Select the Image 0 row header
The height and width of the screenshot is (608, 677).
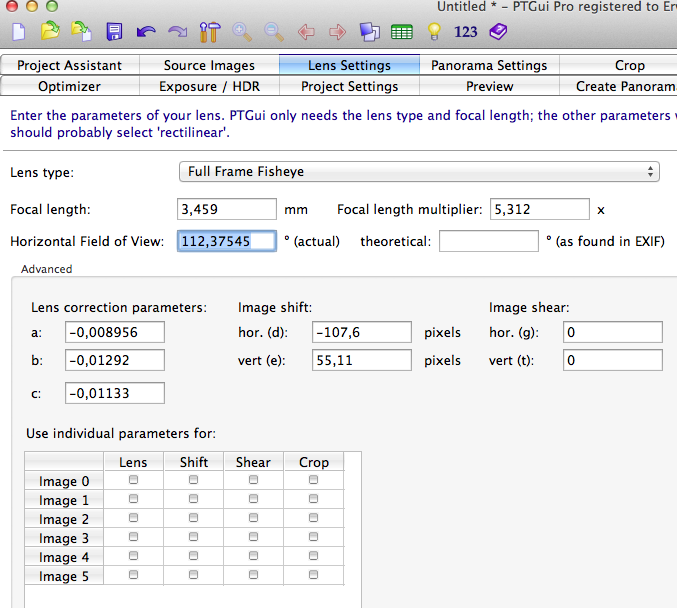pyautogui.click(x=64, y=481)
